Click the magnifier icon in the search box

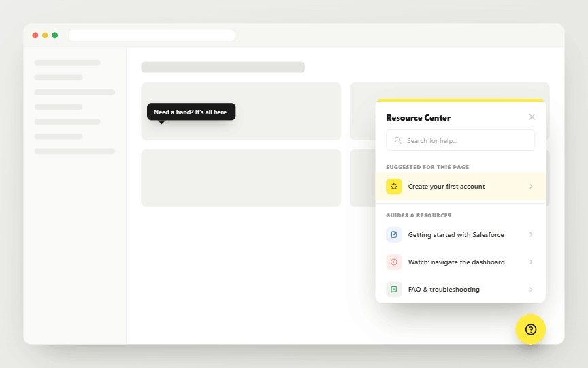397,140
